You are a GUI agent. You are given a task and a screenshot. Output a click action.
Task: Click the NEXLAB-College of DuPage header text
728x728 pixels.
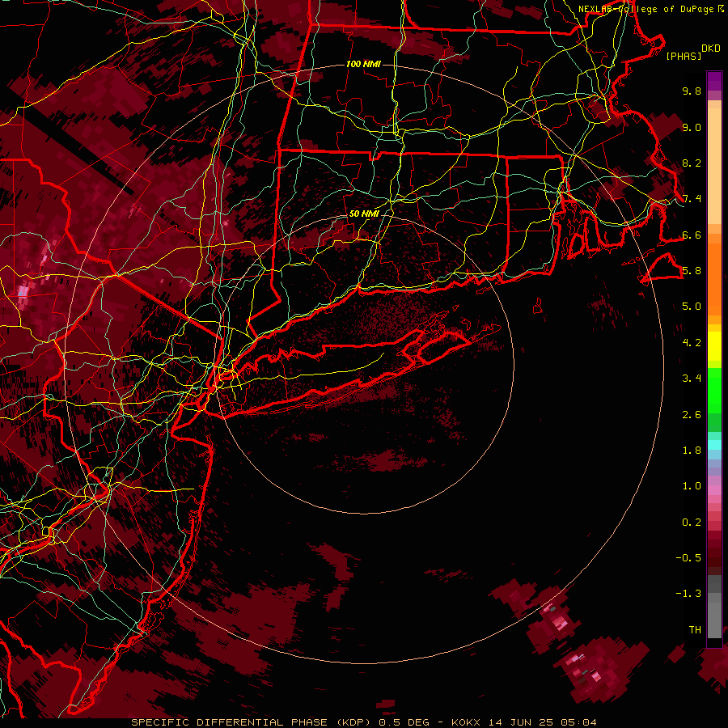point(646,9)
